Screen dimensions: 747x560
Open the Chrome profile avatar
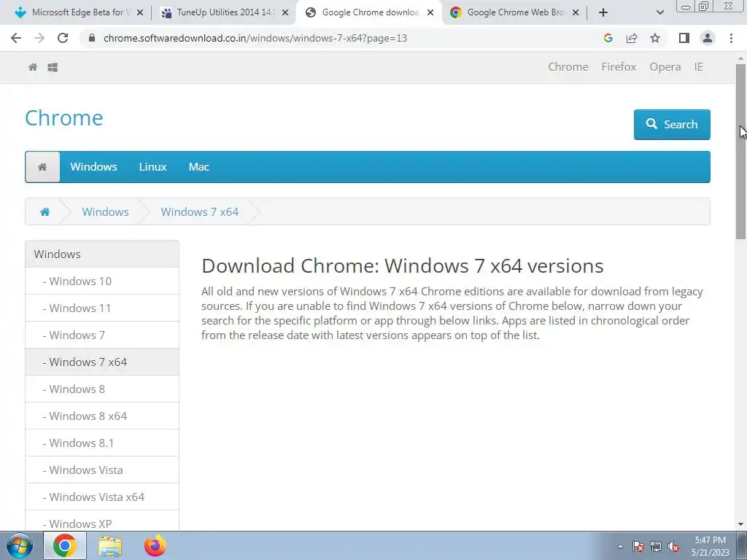coord(708,38)
